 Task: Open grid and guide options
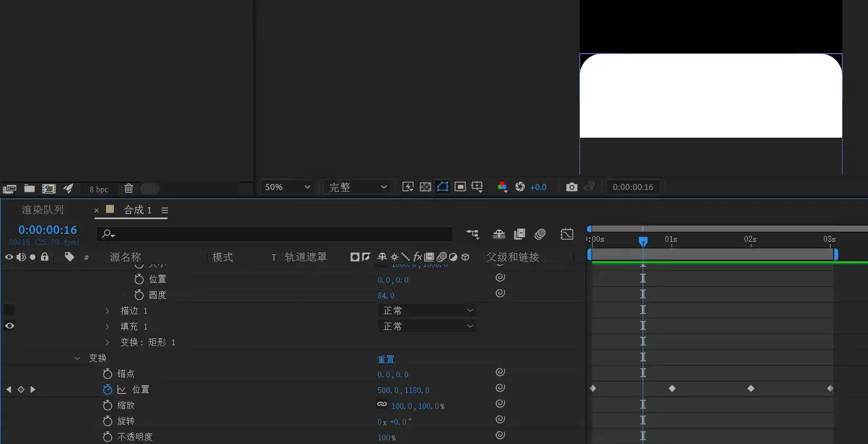coord(477,187)
